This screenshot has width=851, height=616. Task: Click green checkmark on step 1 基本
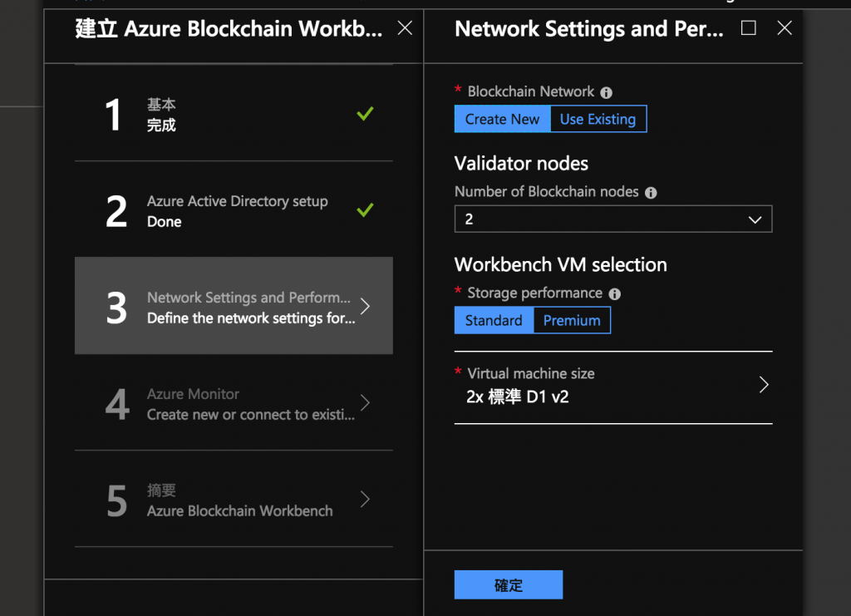click(365, 114)
